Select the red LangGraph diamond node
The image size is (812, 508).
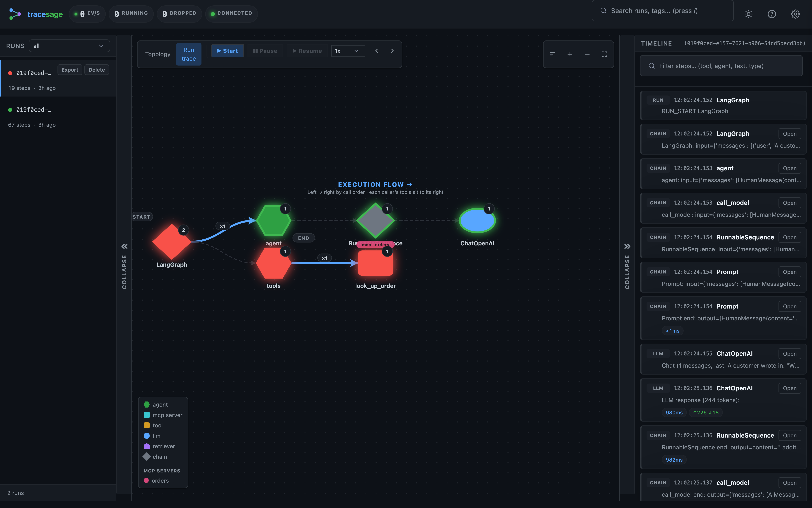coord(172,242)
